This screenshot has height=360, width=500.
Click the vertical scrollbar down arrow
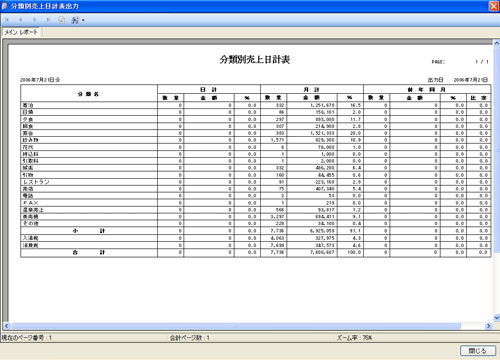pos(496,318)
